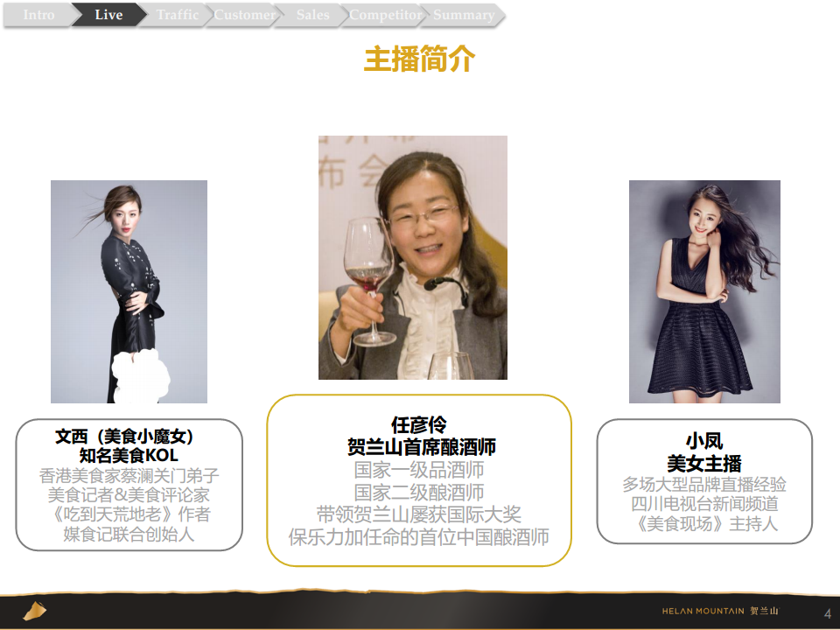Click the gold mountain logo icon in footer

[34, 611]
